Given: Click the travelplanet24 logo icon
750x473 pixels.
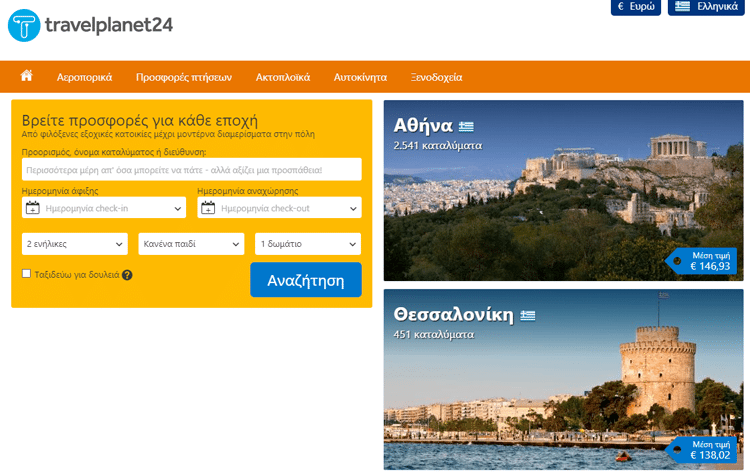Looking at the screenshot, I should coord(24,25).
